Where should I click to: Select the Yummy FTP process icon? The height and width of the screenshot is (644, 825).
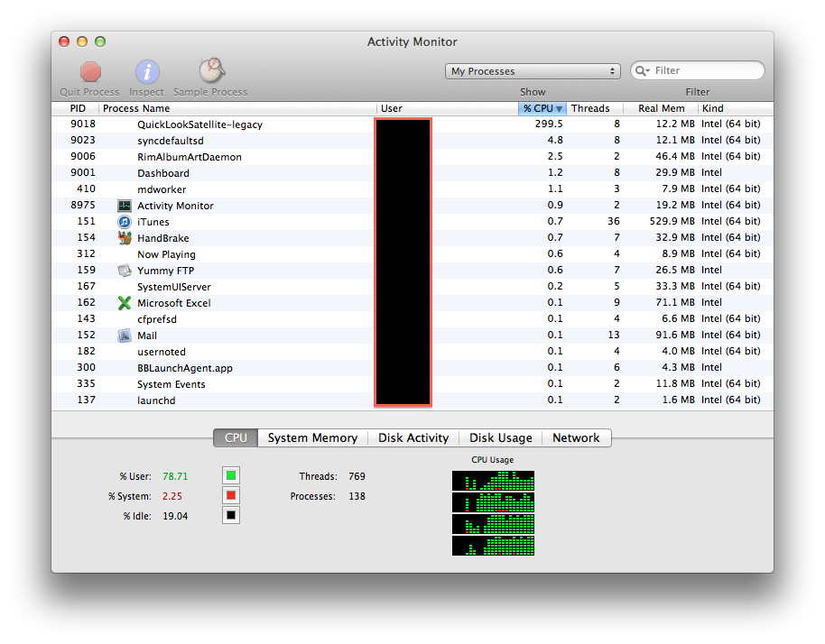(x=125, y=271)
